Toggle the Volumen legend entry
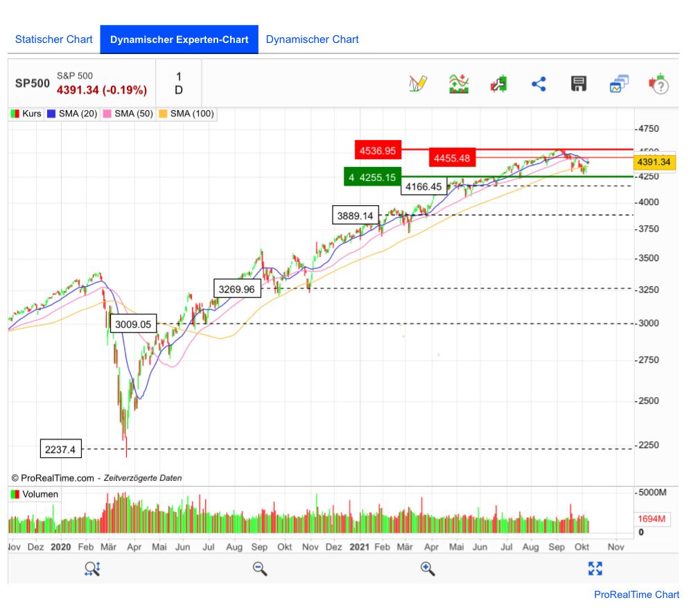The image size is (691, 616). [35, 494]
